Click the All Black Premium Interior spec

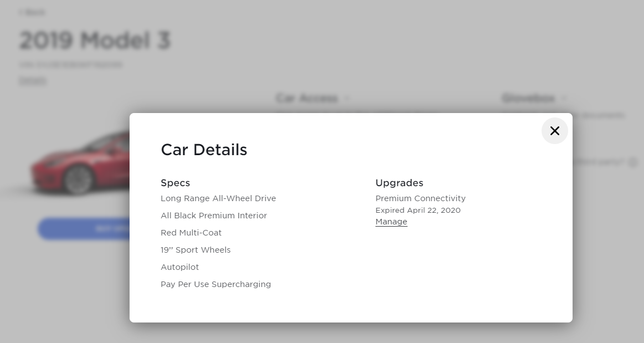[x=214, y=216]
